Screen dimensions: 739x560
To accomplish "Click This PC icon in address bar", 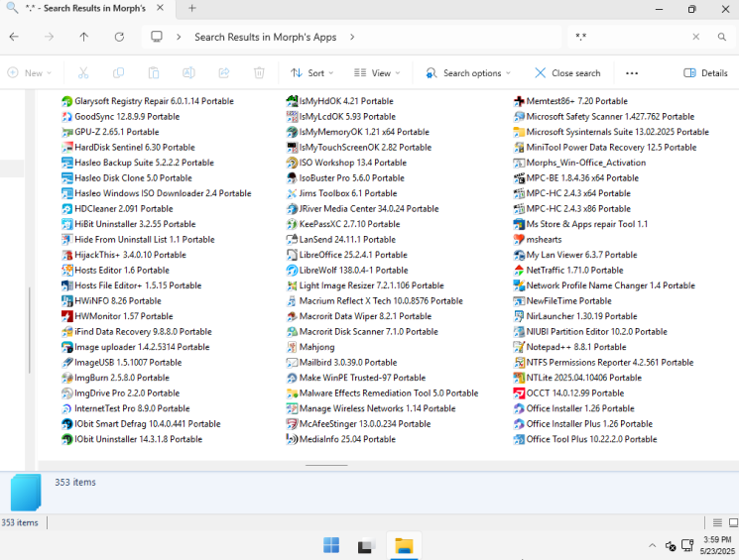I will point(157,37).
